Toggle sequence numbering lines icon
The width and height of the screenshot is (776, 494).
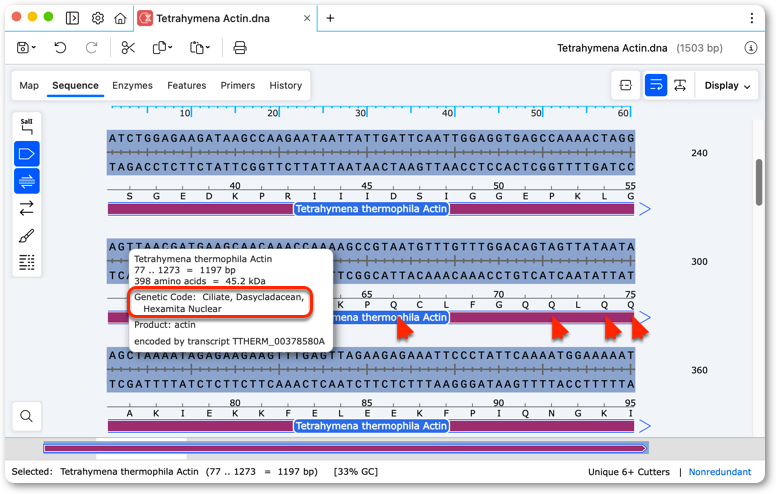(x=27, y=262)
